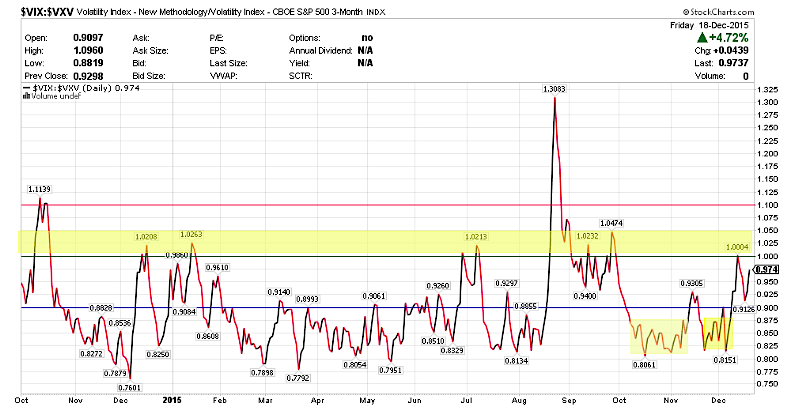Click the 'SCTR:' label
The width and height of the screenshot is (791, 410).
click(x=301, y=76)
